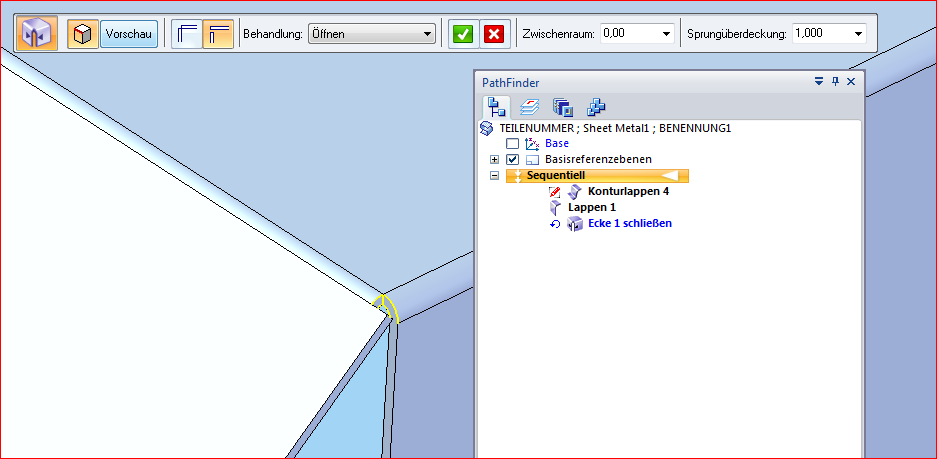Cancel with the red X button
The height and width of the screenshot is (459, 937).
pos(494,34)
